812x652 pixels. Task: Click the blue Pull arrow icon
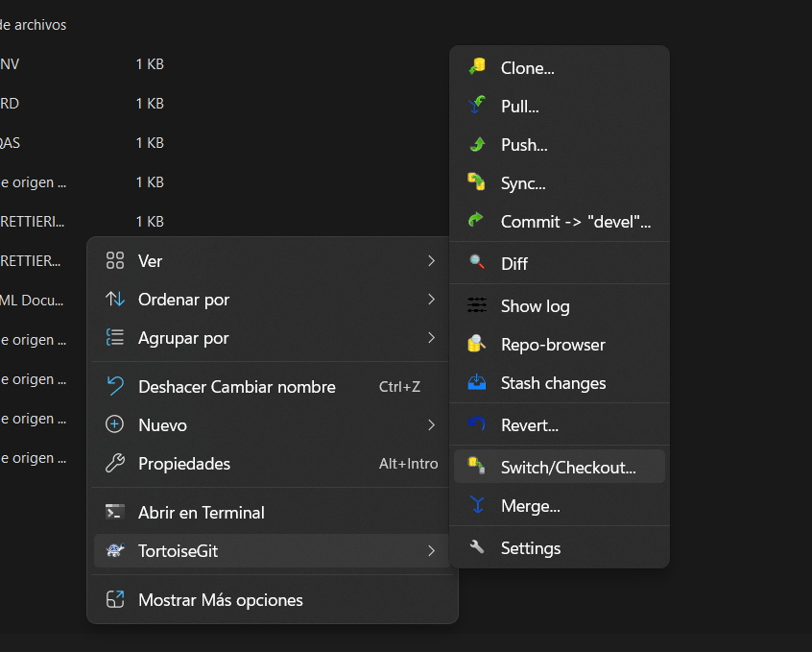pyautogui.click(x=477, y=107)
